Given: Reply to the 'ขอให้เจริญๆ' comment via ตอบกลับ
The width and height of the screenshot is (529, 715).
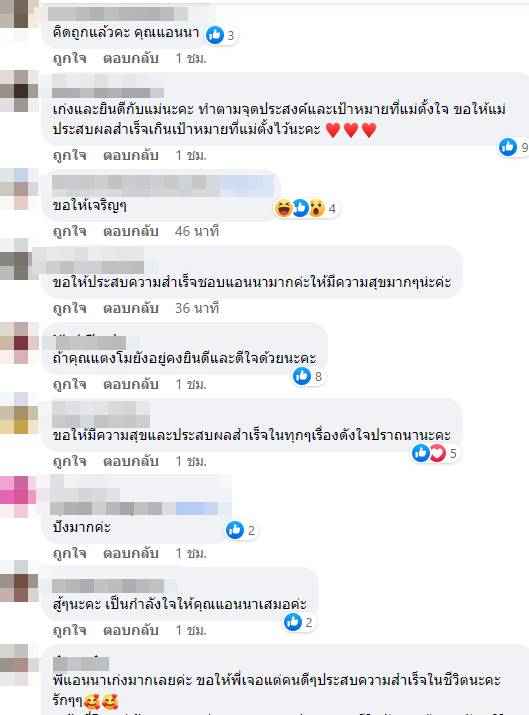Looking at the screenshot, I should click(131, 231).
